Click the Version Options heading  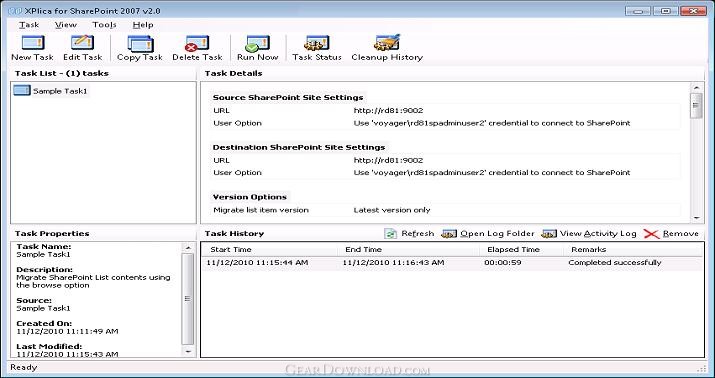249,197
